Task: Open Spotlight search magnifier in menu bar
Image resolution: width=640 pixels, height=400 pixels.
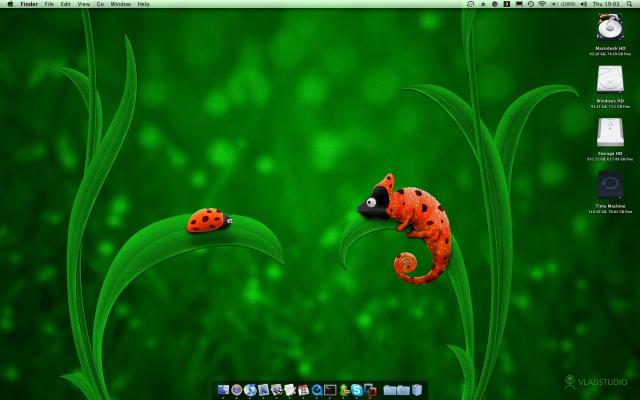Action: coord(629,4)
